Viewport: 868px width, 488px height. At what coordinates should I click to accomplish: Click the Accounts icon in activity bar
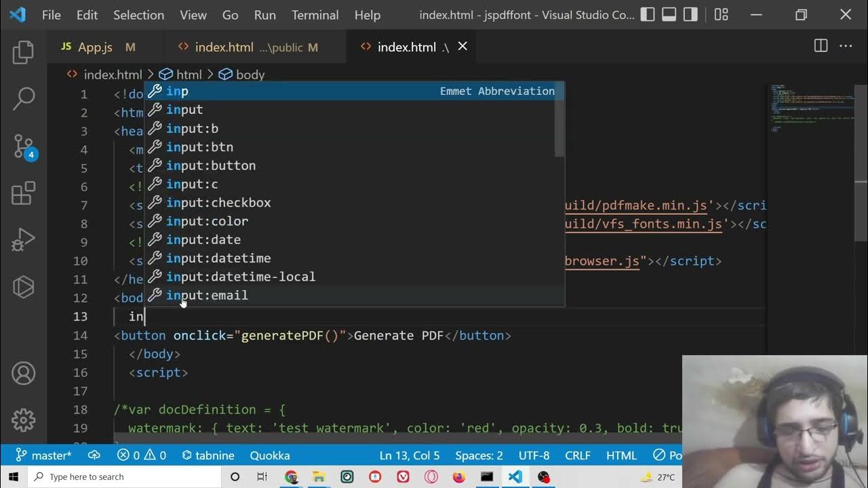[x=23, y=373]
